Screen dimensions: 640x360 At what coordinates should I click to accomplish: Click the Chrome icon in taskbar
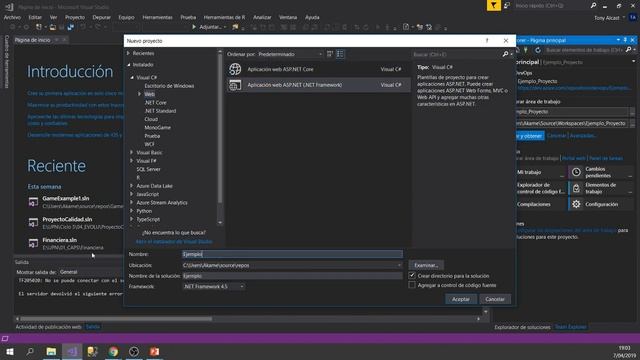click(x=113, y=351)
